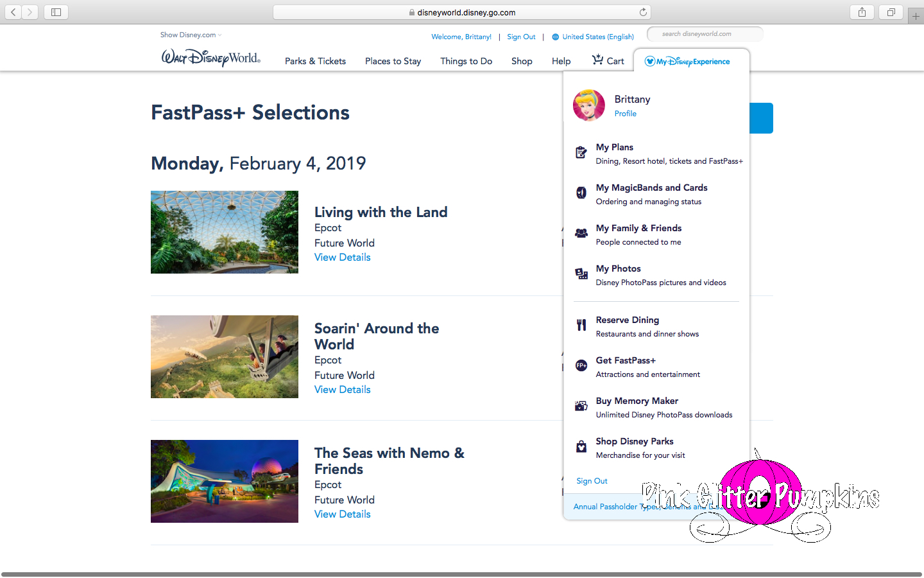Image resolution: width=924 pixels, height=578 pixels.
Task: Click Sign Out in the top header
Action: tap(521, 37)
